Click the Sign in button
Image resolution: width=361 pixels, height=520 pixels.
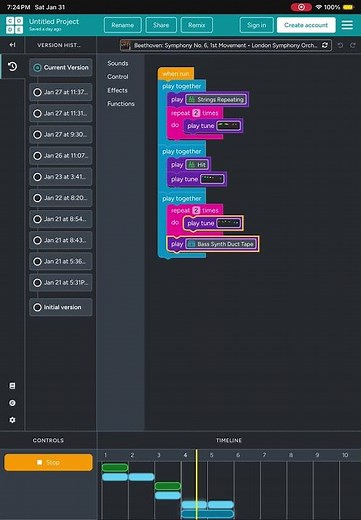(x=257, y=25)
